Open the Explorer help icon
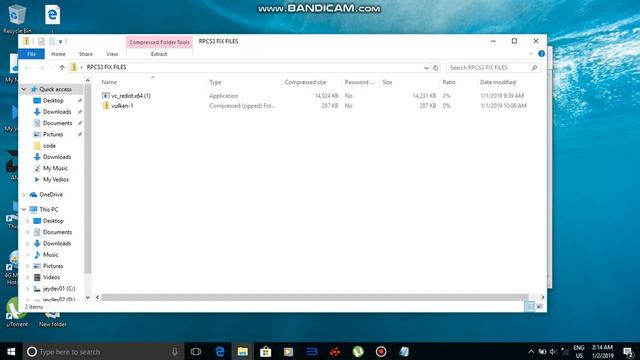This screenshot has height=360, width=640. click(541, 54)
